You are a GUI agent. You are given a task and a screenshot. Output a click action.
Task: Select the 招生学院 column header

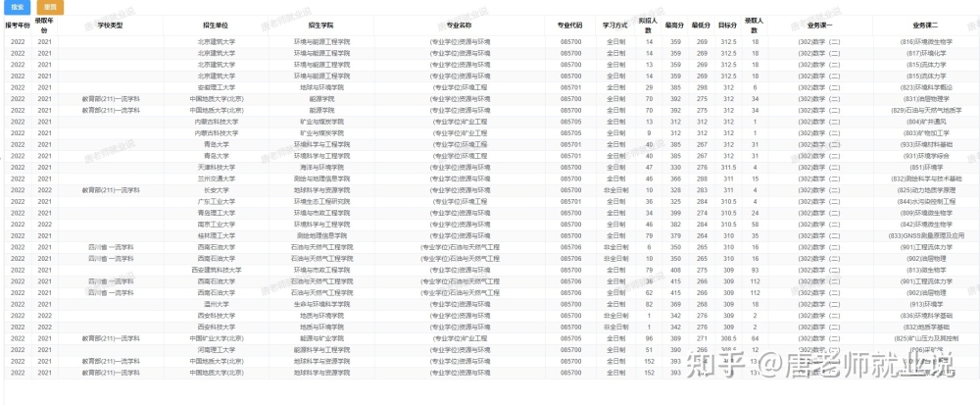[321, 25]
